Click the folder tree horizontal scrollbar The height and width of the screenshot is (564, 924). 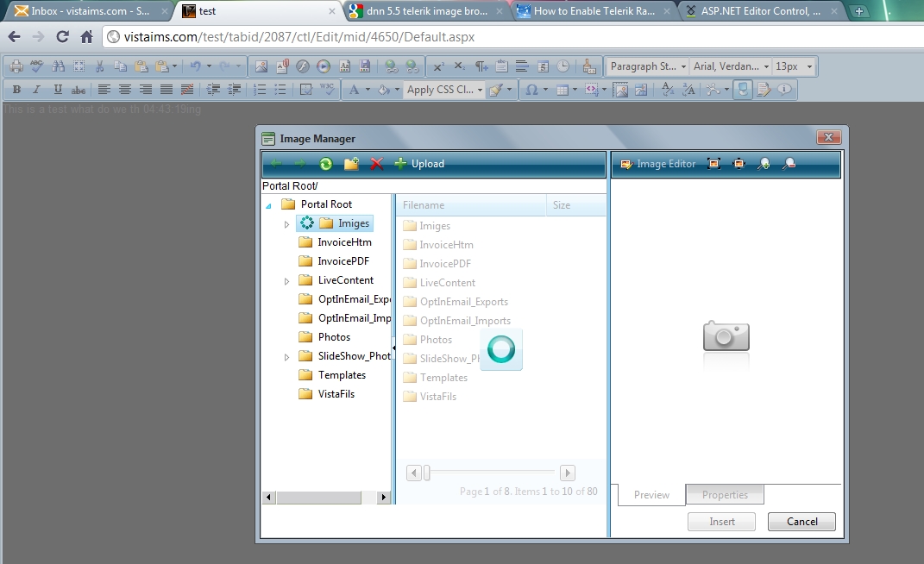pyautogui.click(x=326, y=498)
